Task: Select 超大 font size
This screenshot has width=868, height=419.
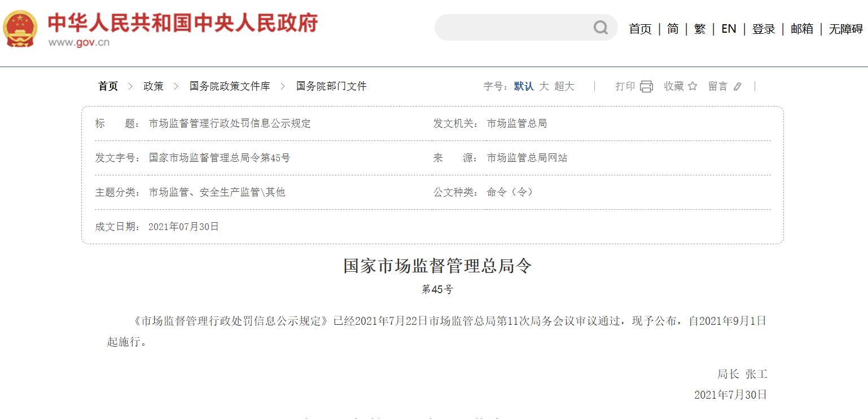Action: [x=564, y=86]
